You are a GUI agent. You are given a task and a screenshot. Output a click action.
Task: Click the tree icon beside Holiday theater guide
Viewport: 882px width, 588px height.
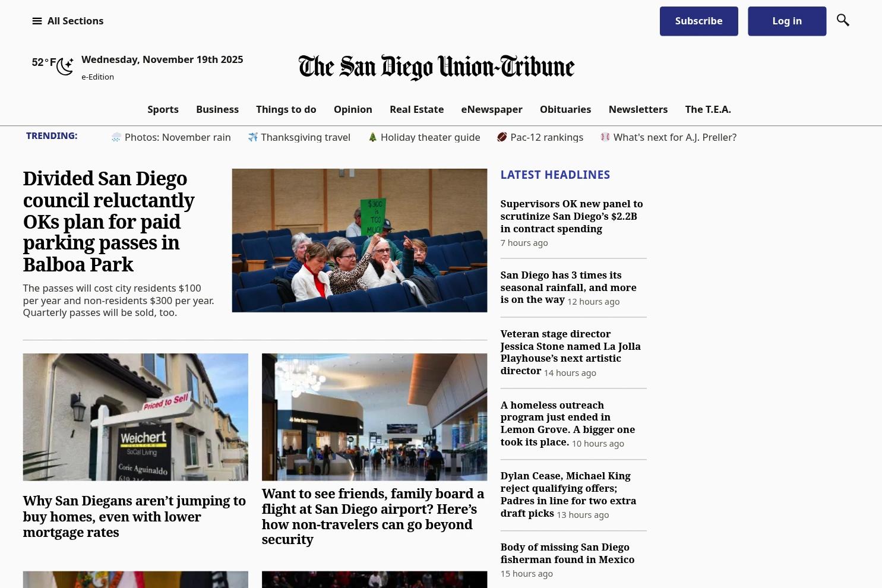point(373,137)
